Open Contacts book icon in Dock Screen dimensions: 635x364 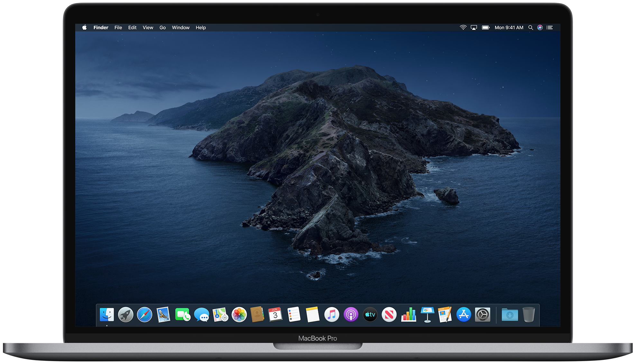[x=257, y=314]
